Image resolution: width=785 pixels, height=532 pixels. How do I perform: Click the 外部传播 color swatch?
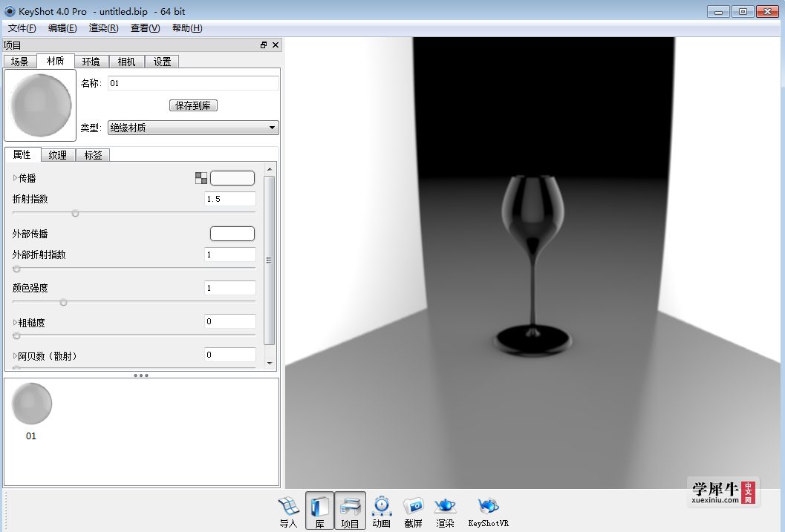[232, 234]
